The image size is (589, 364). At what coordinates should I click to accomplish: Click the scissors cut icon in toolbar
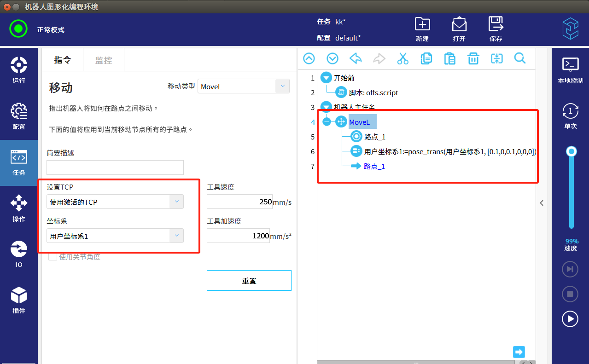402,58
